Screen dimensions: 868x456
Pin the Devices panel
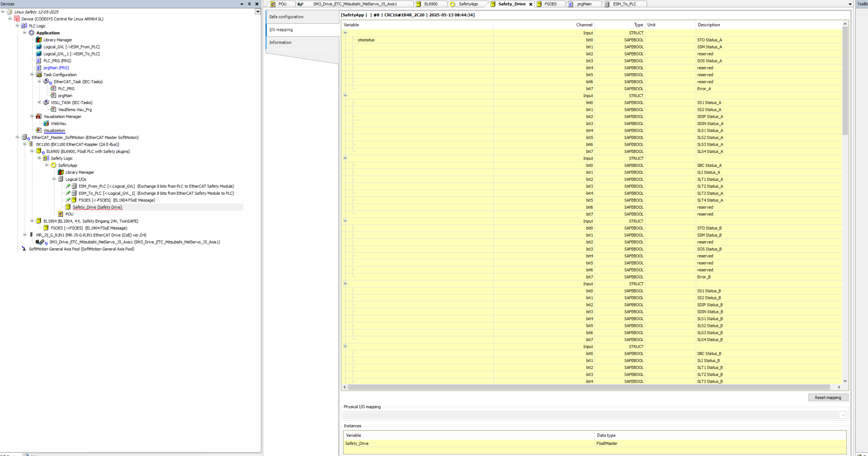tap(249, 4)
